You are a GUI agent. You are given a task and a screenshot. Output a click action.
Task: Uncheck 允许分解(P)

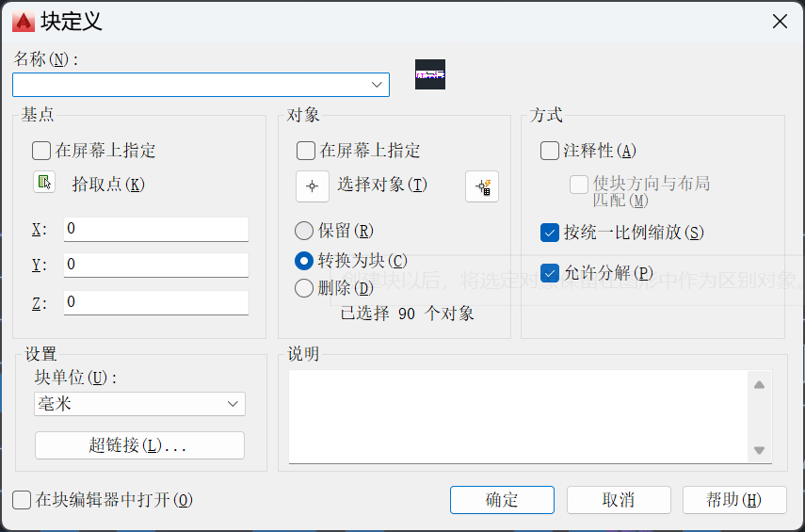(x=549, y=273)
